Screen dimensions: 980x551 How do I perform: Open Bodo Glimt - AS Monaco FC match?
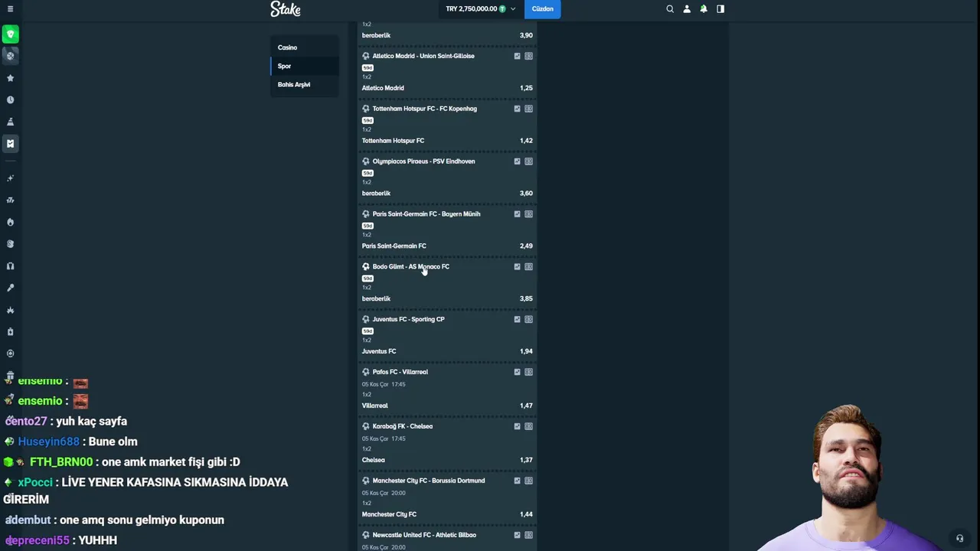click(x=411, y=266)
